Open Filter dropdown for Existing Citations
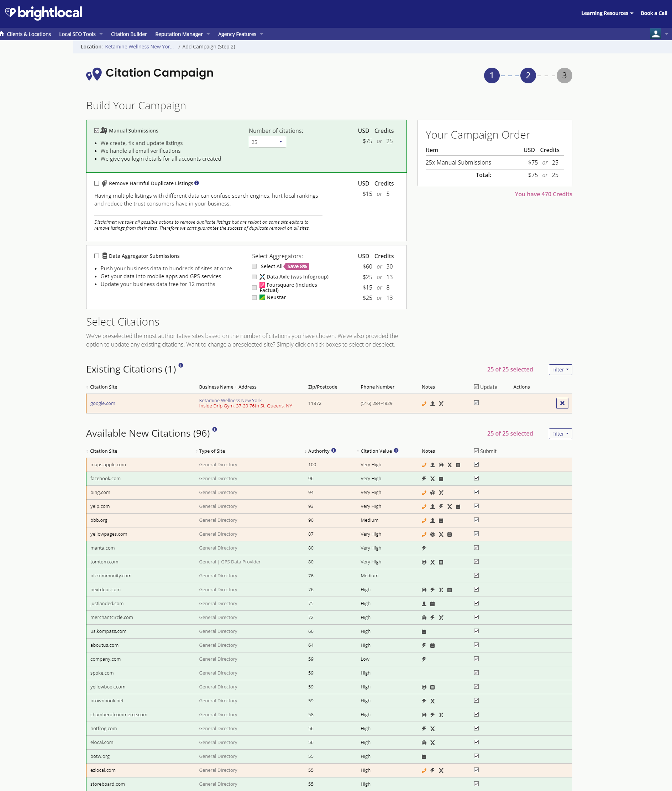The height and width of the screenshot is (791, 672). [x=560, y=369]
